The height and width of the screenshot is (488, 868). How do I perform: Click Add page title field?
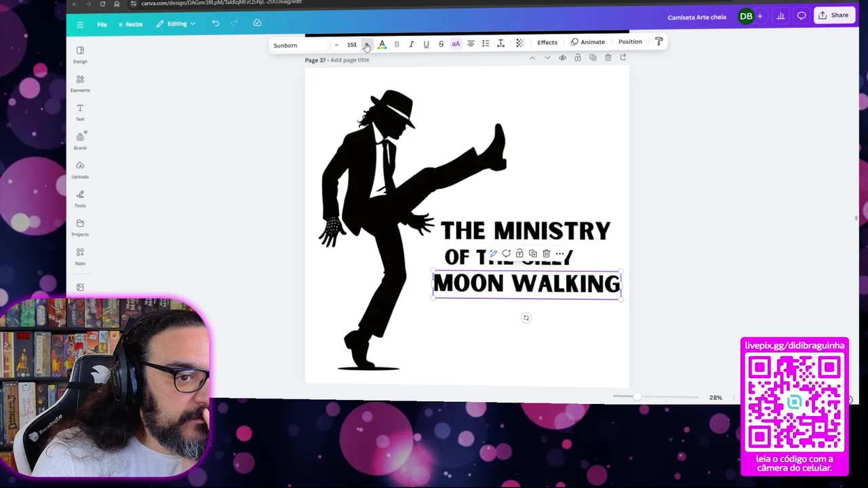[x=349, y=60]
